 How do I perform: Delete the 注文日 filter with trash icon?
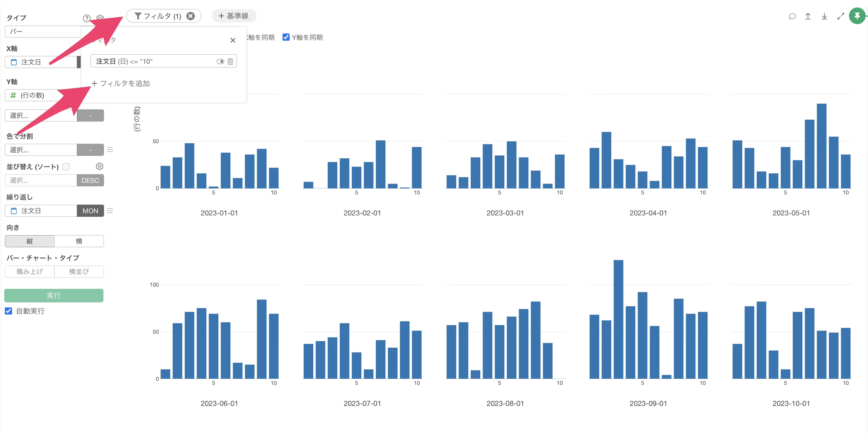[x=230, y=61]
